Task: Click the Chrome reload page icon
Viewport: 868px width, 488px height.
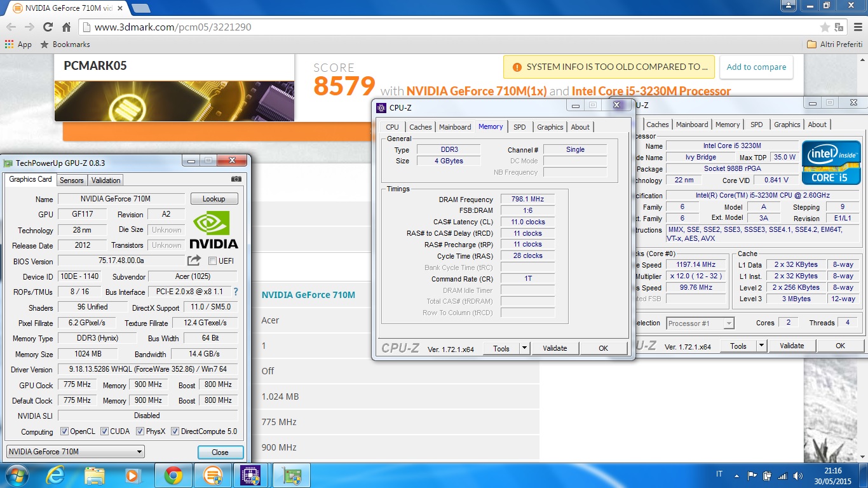Action: click(x=48, y=27)
